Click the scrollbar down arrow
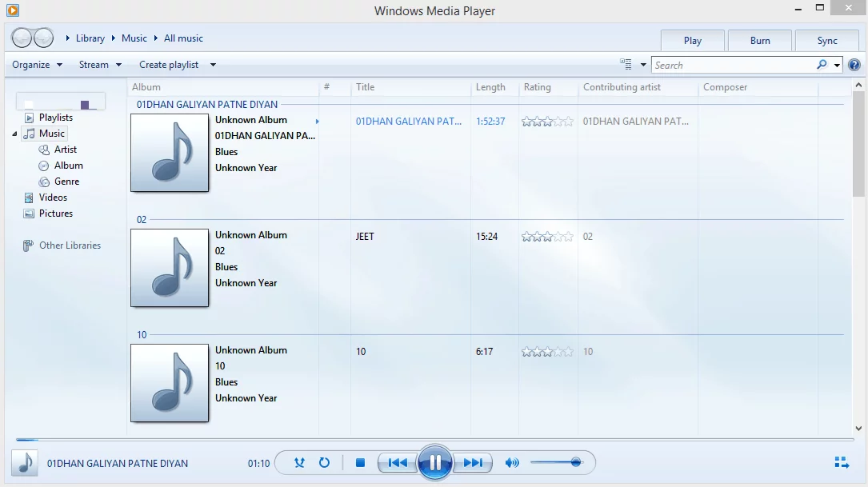This screenshot has height=487, width=868. point(858,429)
